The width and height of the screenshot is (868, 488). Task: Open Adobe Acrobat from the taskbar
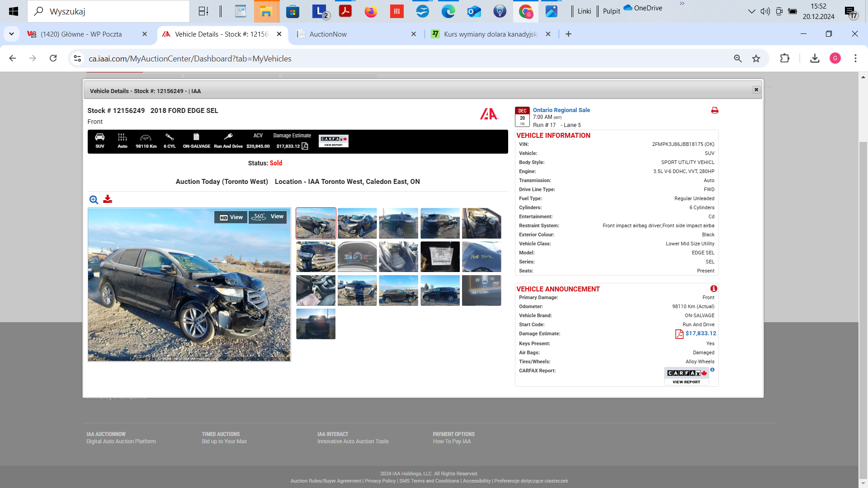click(x=345, y=11)
